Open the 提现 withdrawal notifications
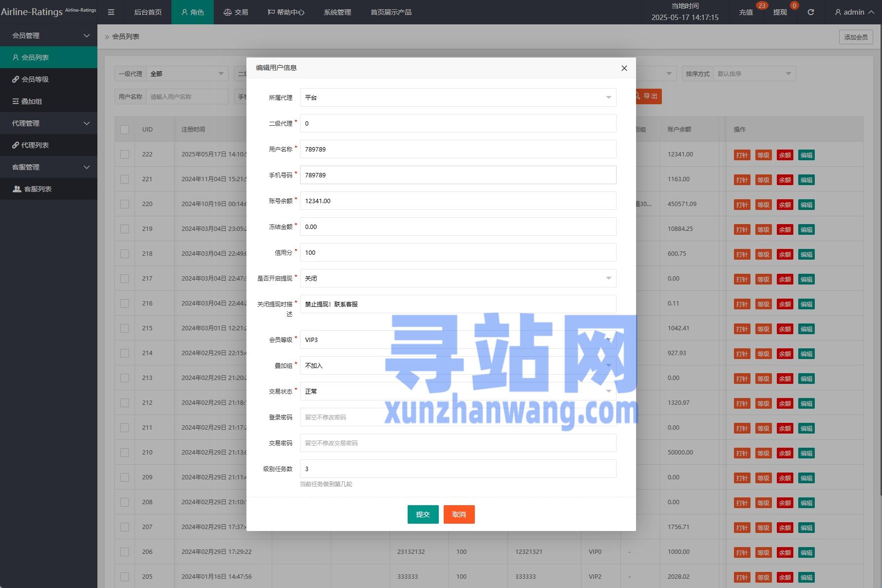Screen dimensions: 882x588 [x=780, y=12]
